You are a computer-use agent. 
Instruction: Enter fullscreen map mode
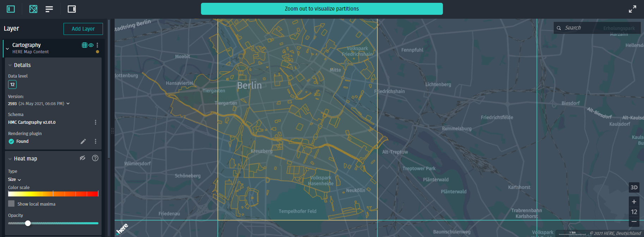633,9
